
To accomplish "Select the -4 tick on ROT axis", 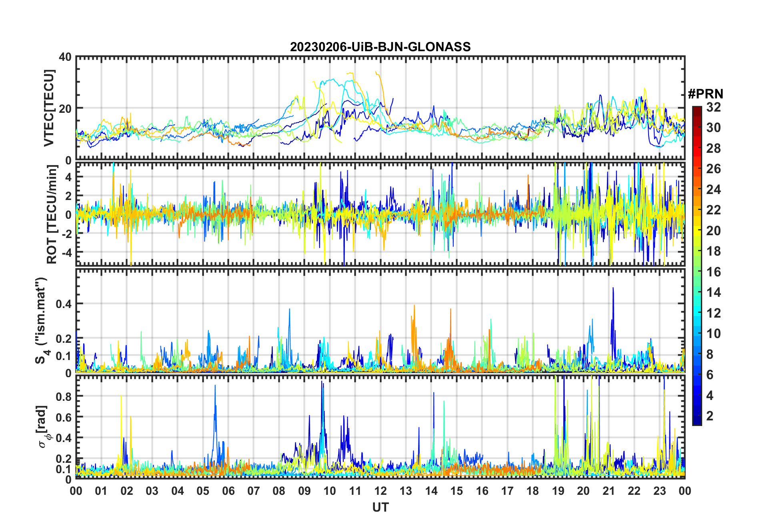I will (66, 252).
